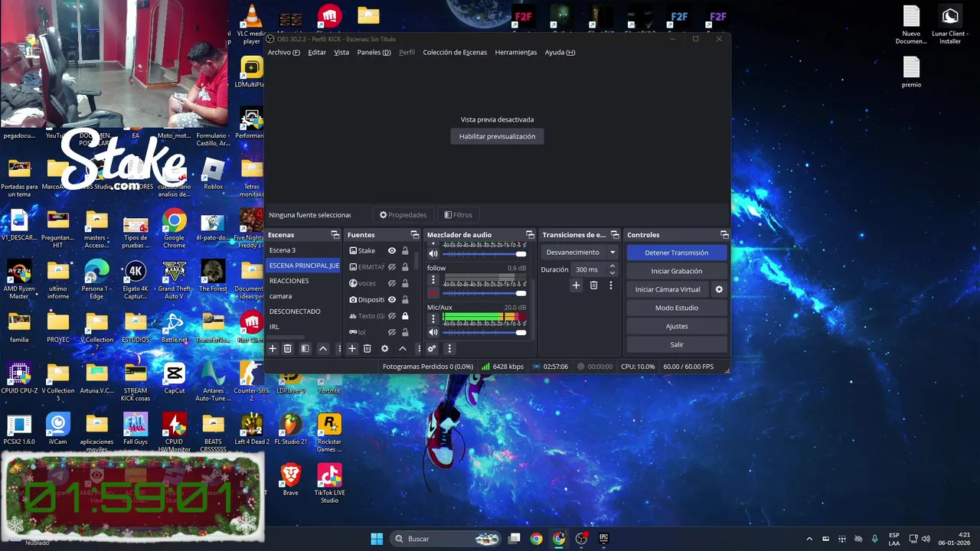Click Iniciar Grabación button
Image resolution: width=980 pixels, height=551 pixels.
(676, 271)
